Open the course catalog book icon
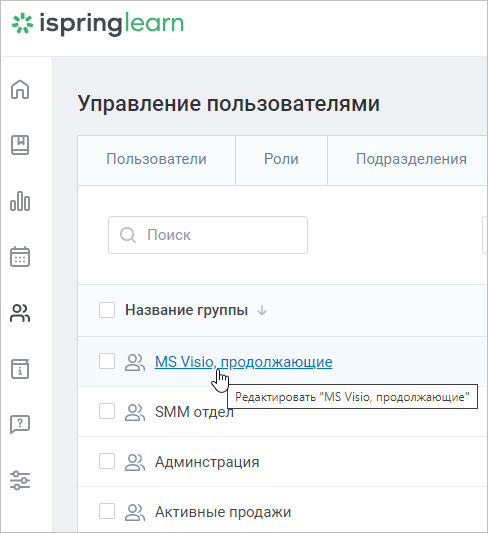 tap(20, 145)
